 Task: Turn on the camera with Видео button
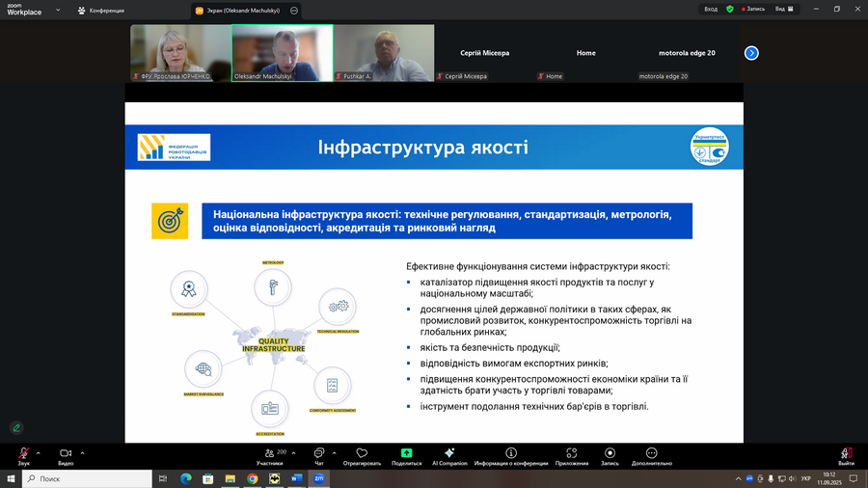[66, 456]
